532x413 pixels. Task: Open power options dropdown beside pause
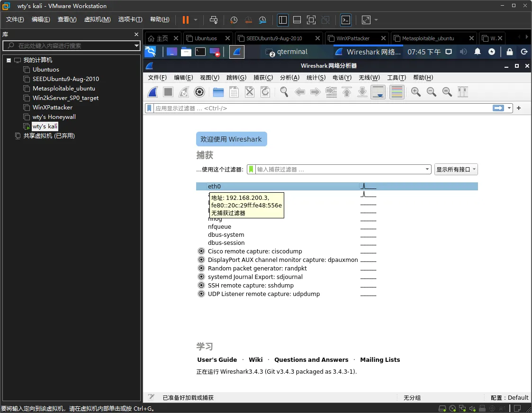196,20
